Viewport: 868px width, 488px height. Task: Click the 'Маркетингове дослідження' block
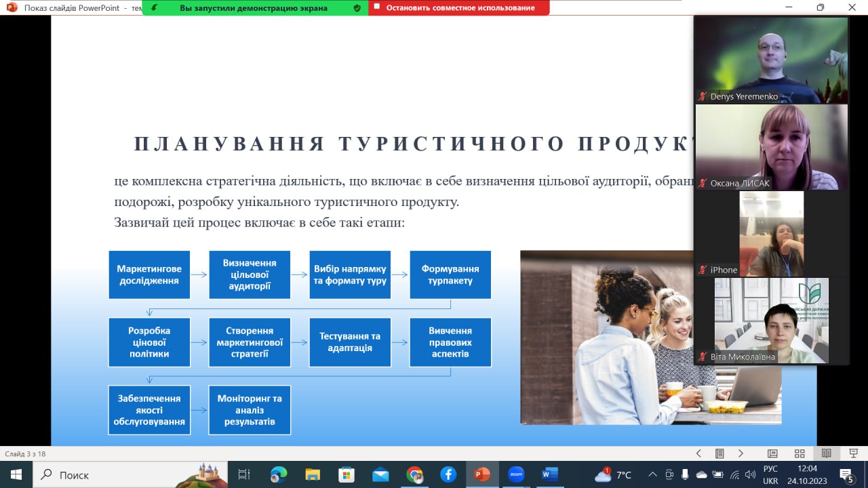click(149, 274)
